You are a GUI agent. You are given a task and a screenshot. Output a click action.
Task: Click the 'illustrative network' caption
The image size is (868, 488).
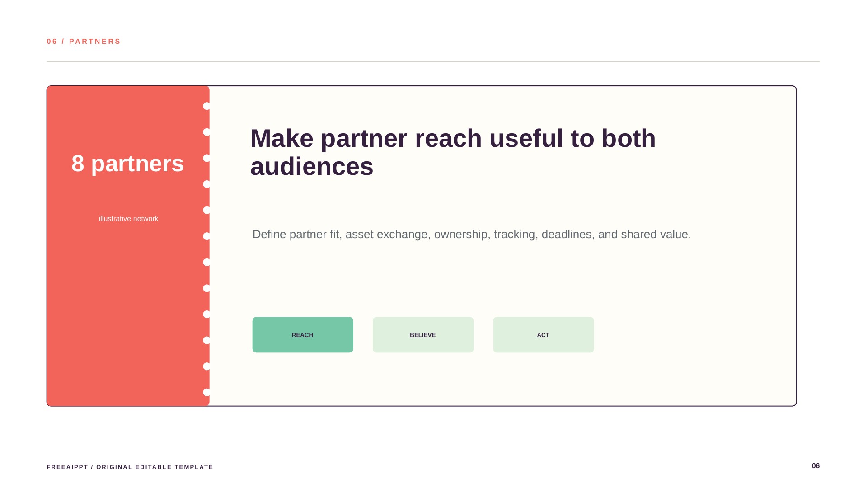point(129,219)
